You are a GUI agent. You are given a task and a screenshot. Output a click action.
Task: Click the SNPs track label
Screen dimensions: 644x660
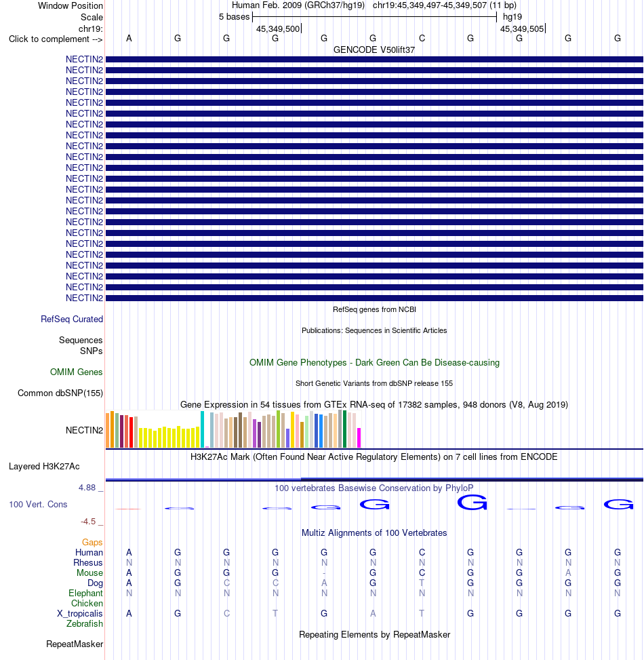coord(92,351)
